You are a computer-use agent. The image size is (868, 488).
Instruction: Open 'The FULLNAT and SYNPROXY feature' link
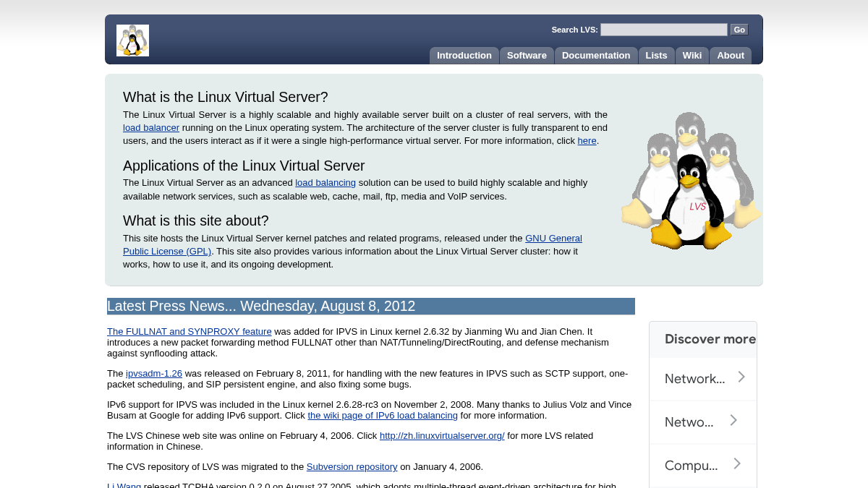(x=190, y=332)
